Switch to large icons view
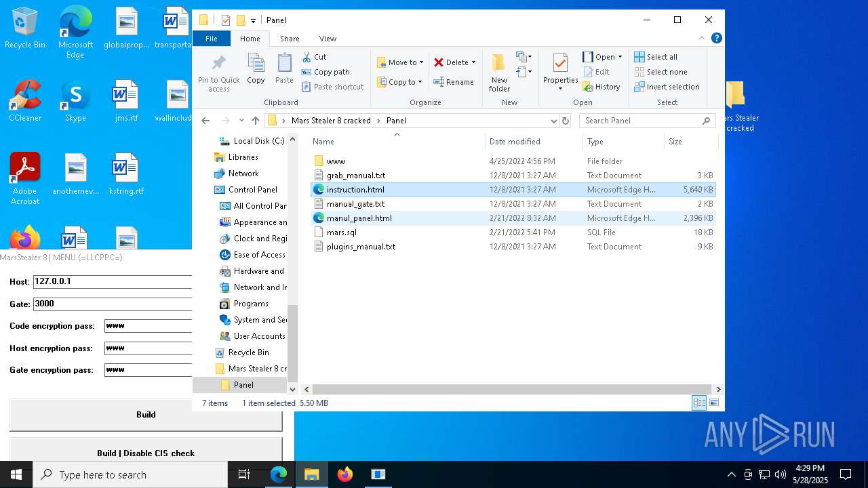 [x=713, y=403]
